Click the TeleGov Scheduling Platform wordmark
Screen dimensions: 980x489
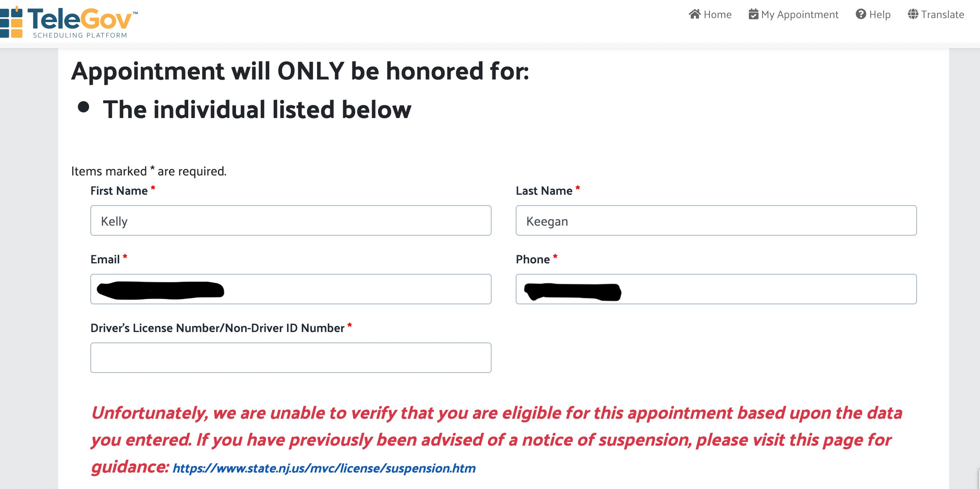(80, 22)
